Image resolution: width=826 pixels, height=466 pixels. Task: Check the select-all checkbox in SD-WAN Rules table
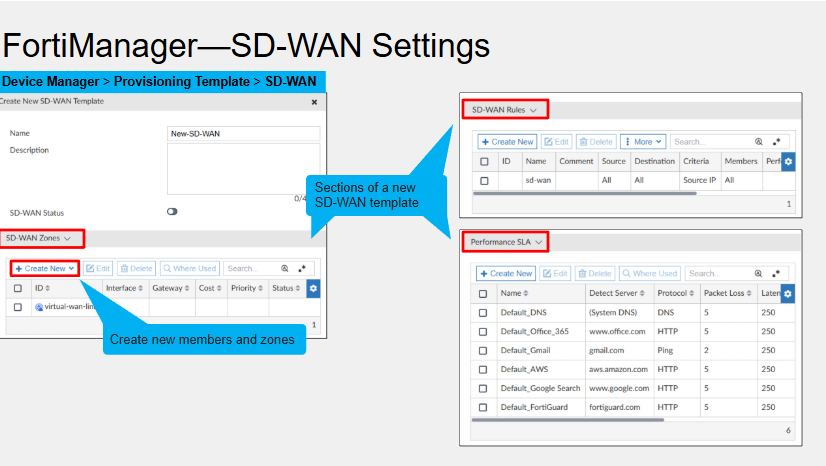tap(484, 162)
